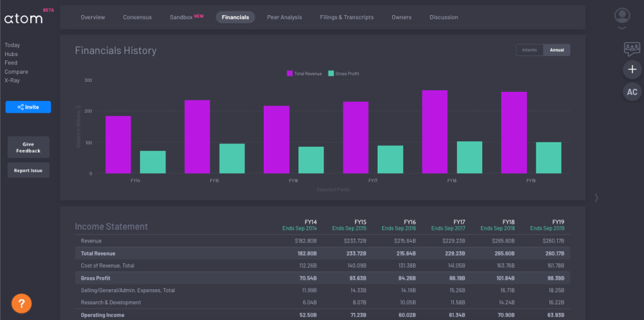Image resolution: width=644 pixels, height=320 pixels.
Task: Click the share icon on Invite button
Action: [21, 107]
